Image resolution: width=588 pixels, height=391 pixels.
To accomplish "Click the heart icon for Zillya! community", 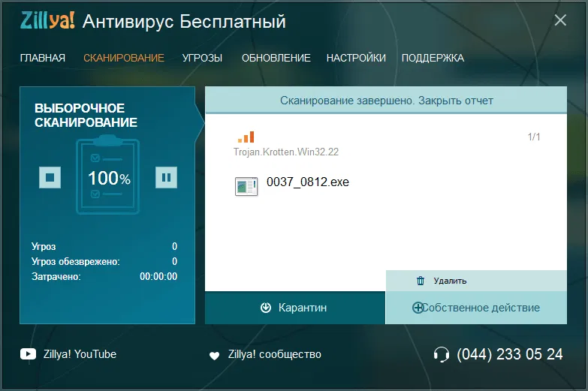I will click(x=214, y=356).
